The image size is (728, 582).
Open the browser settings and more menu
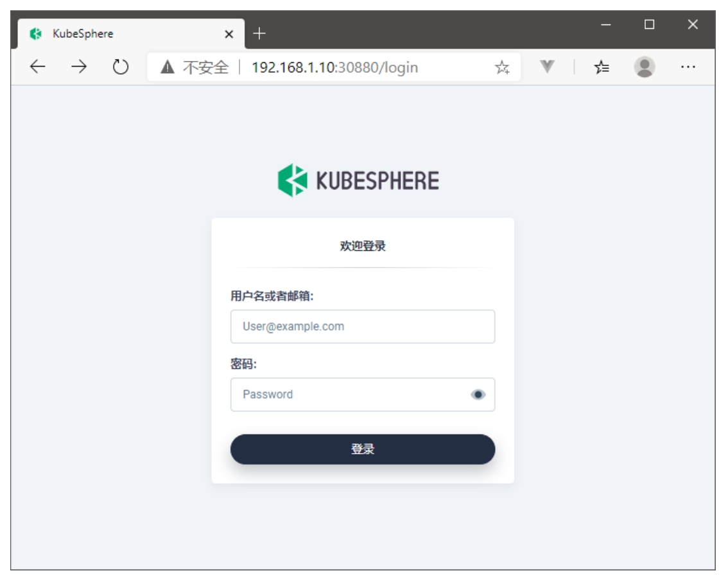[688, 67]
